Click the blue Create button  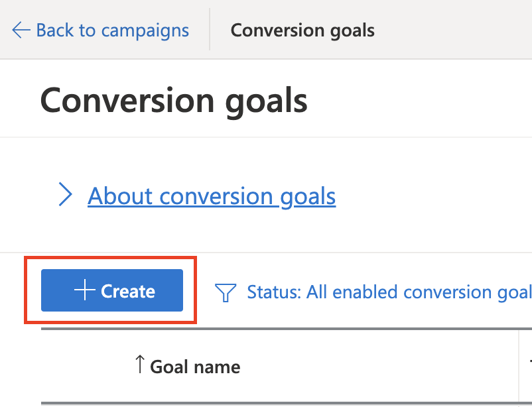click(x=112, y=290)
